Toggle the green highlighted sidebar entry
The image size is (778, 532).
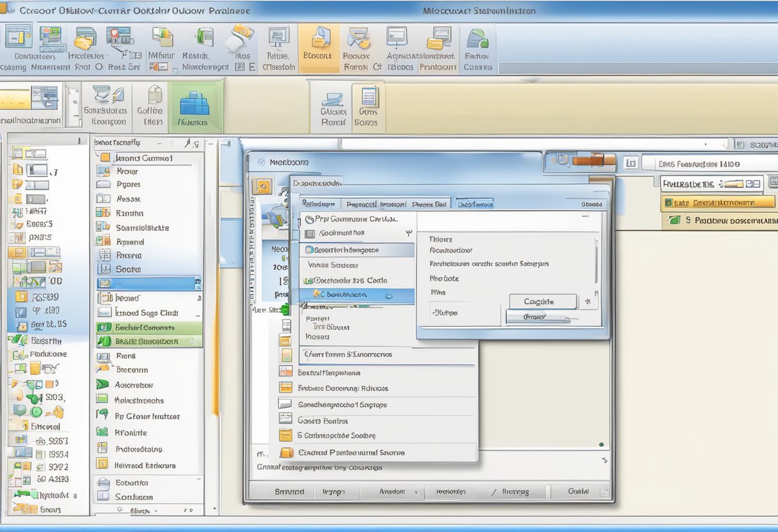[x=148, y=326]
